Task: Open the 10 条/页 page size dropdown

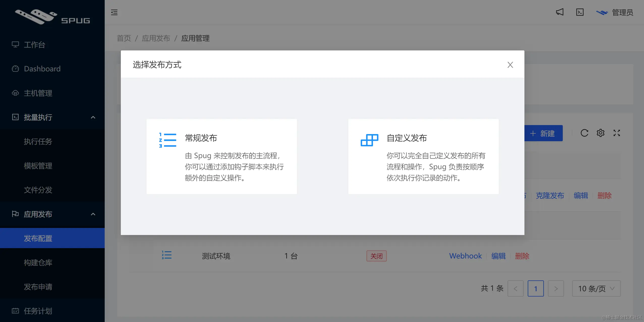Action: [596, 288]
